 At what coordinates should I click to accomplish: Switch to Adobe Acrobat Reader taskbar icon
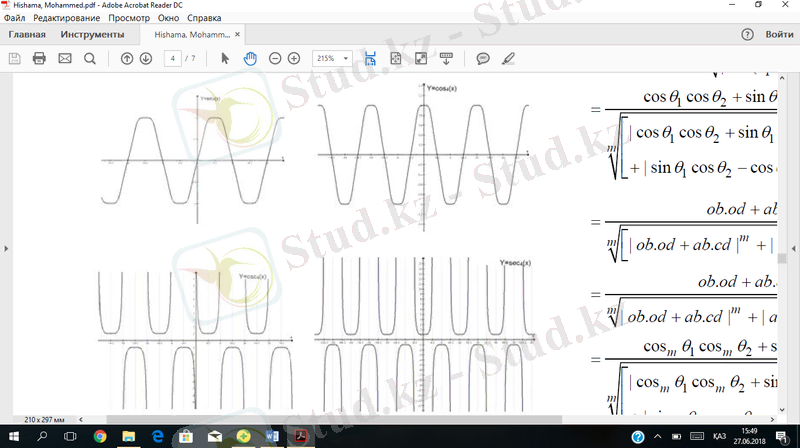pyautogui.click(x=301, y=436)
